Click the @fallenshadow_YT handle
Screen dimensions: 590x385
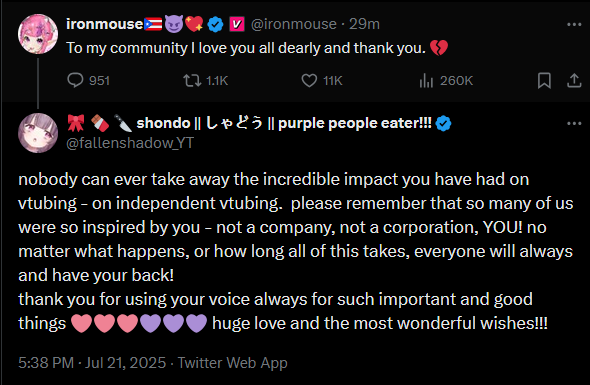130,143
